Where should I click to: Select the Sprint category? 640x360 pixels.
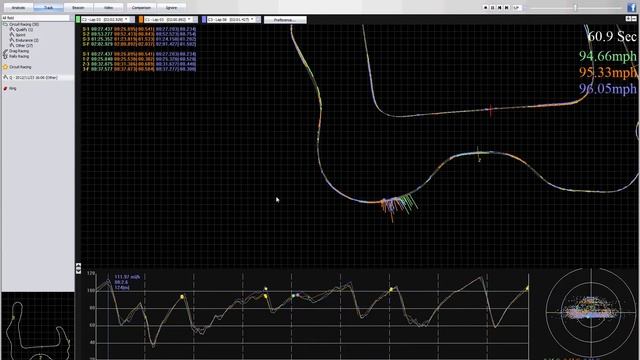click(x=20, y=35)
